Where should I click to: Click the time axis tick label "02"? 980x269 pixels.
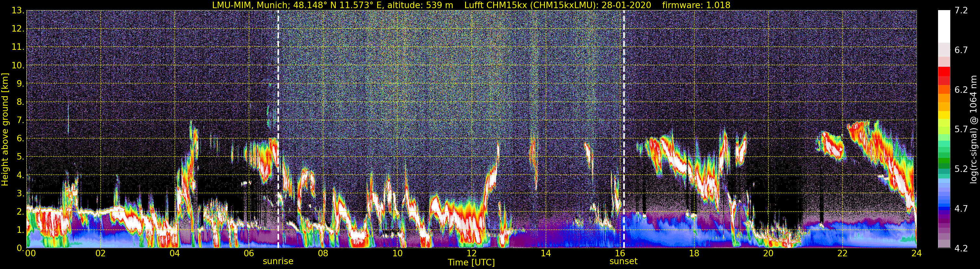[x=101, y=254]
